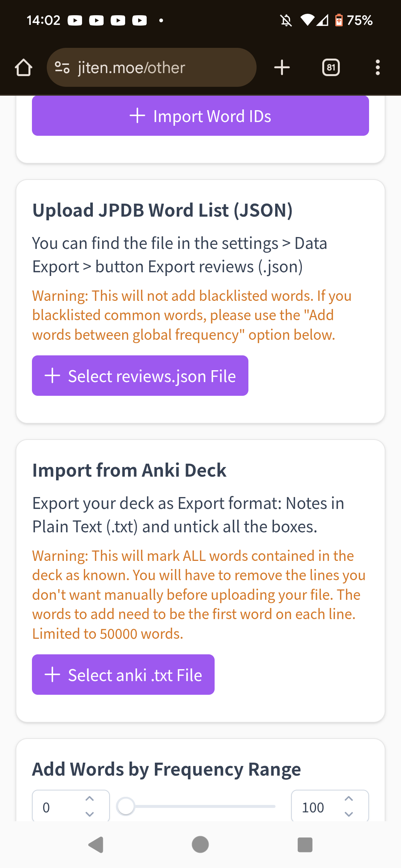Open site info icon in address bar

coord(62,68)
